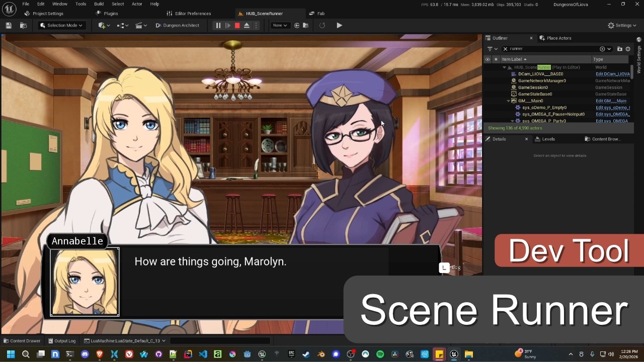Close the Details panel tab
The image size is (644, 362).
526,139
